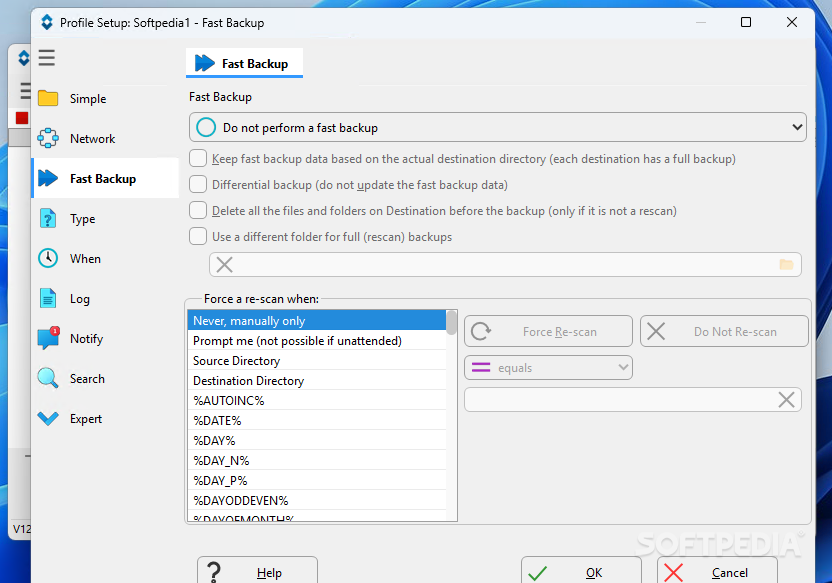Click the comparison value input field
Screen dimensions: 832x583
coord(632,399)
